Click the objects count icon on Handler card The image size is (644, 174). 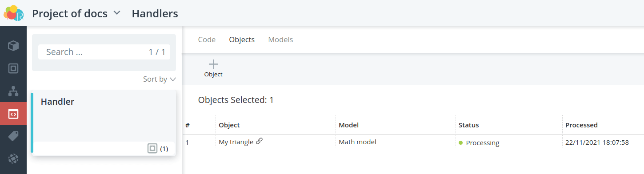152,149
